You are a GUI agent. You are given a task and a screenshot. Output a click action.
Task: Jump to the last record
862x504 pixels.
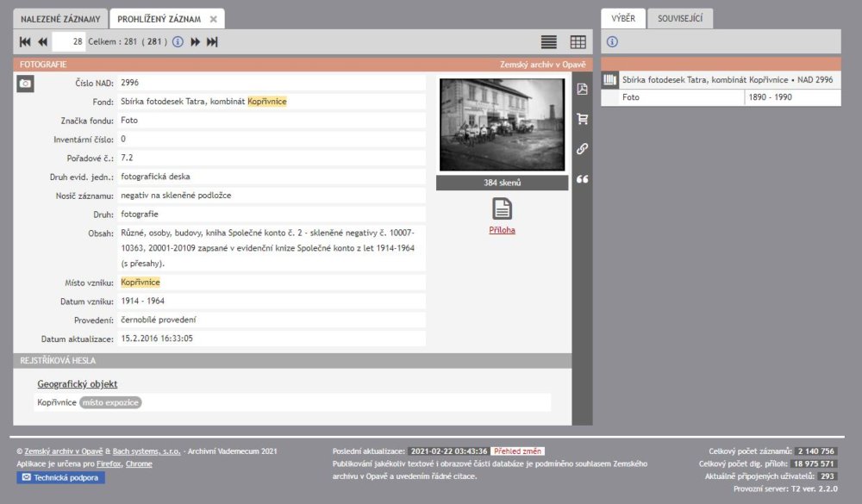tap(212, 41)
